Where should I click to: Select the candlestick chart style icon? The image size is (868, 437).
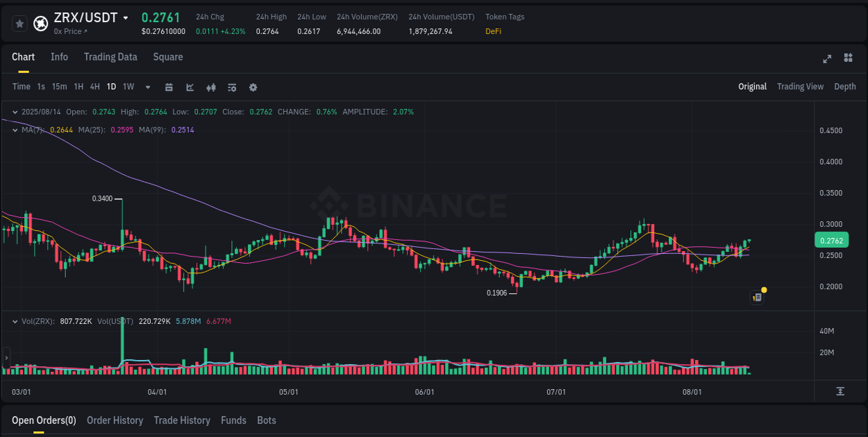pos(210,87)
